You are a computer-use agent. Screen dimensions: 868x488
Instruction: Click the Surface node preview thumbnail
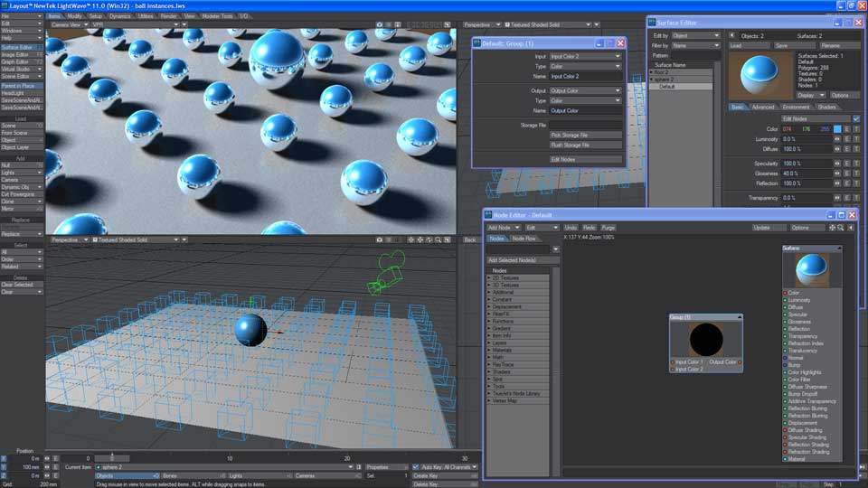811,270
